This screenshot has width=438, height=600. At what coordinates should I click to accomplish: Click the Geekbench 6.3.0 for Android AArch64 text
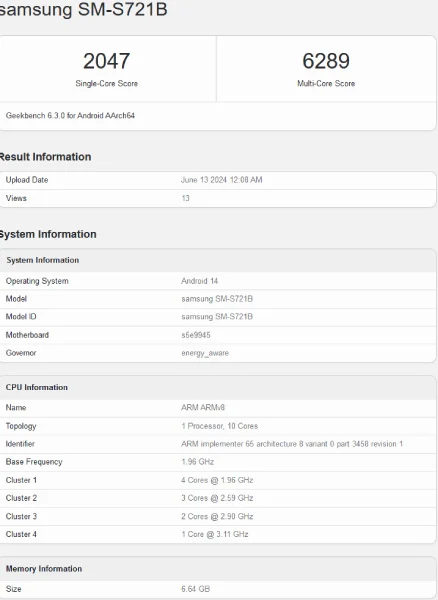[70, 116]
